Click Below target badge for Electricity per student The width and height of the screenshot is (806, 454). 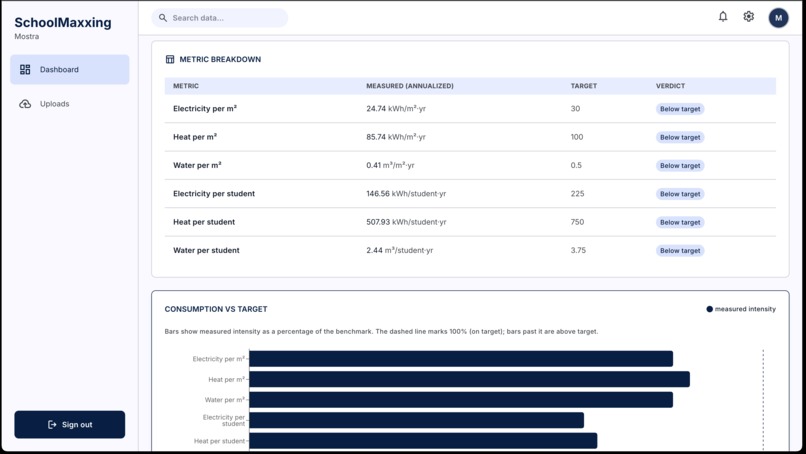coord(680,194)
